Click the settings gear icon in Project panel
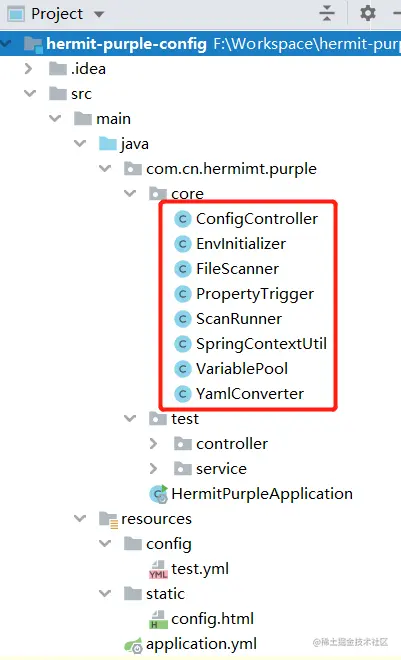401x660 pixels. (x=367, y=13)
